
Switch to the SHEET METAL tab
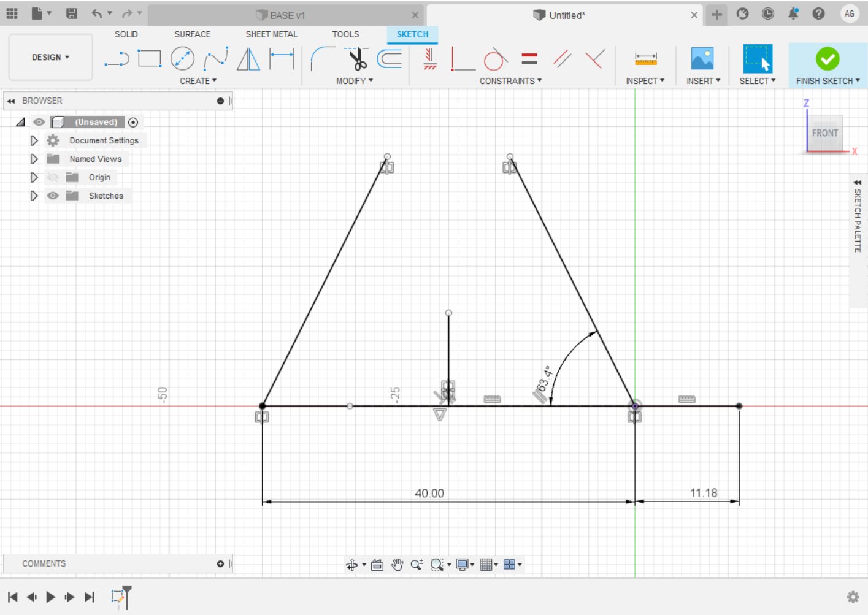point(272,34)
